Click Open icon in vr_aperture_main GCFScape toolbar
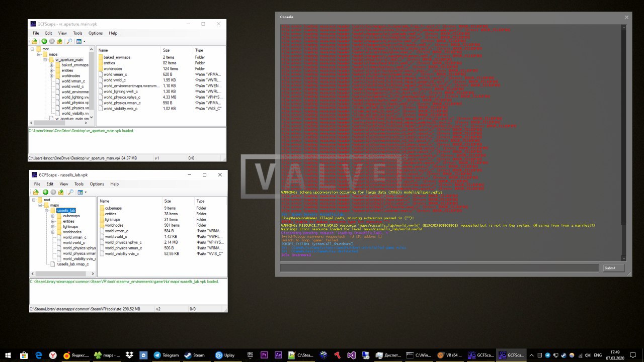This screenshot has height=362, width=644. 34,41
